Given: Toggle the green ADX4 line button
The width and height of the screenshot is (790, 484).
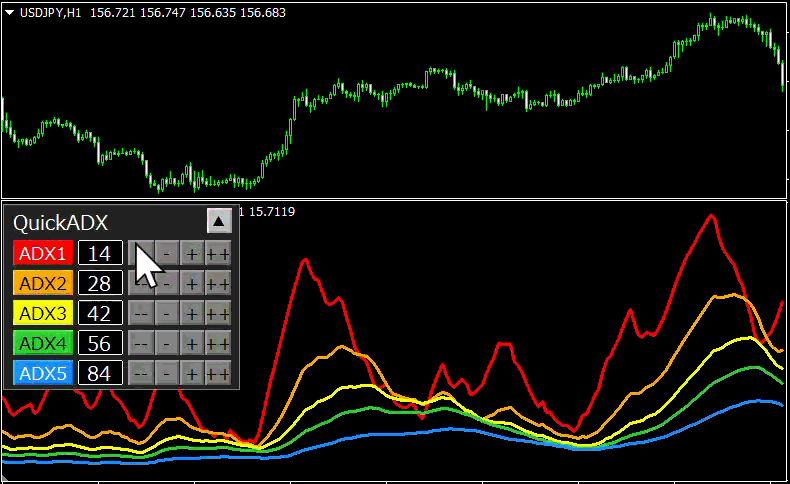Looking at the screenshot, I should [x=43, y=343].
